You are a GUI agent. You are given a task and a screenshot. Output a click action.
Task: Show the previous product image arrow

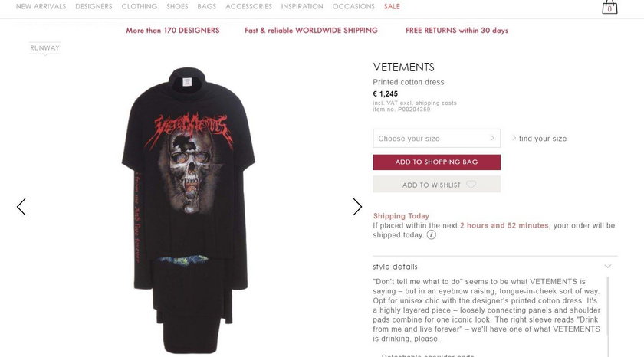click(x=21, y=207)
